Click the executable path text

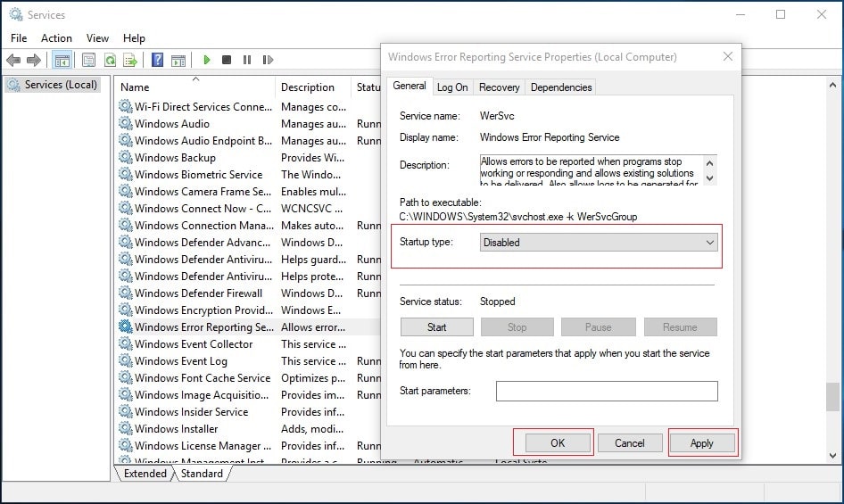click(517, 217)
